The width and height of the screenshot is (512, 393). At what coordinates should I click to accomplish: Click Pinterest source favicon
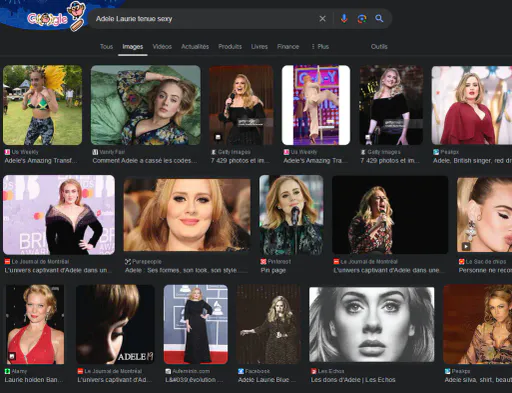[x=263, y=262]
